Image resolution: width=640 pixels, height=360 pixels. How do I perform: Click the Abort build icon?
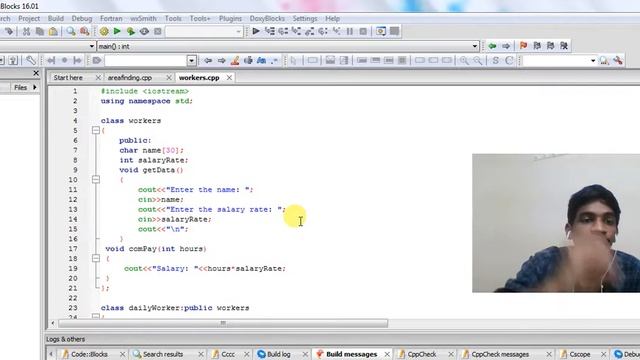[158, 31]
